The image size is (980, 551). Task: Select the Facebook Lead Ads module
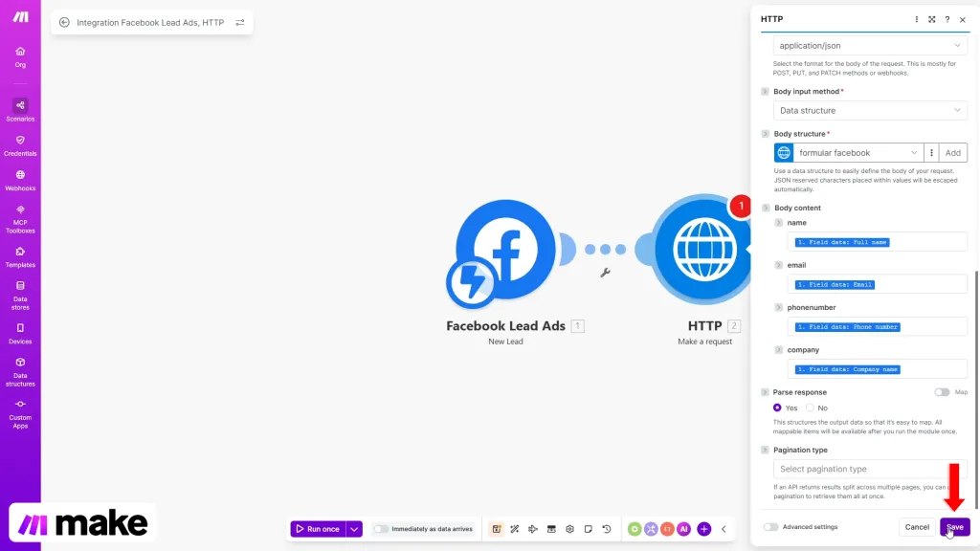click(x=505, y=250)
